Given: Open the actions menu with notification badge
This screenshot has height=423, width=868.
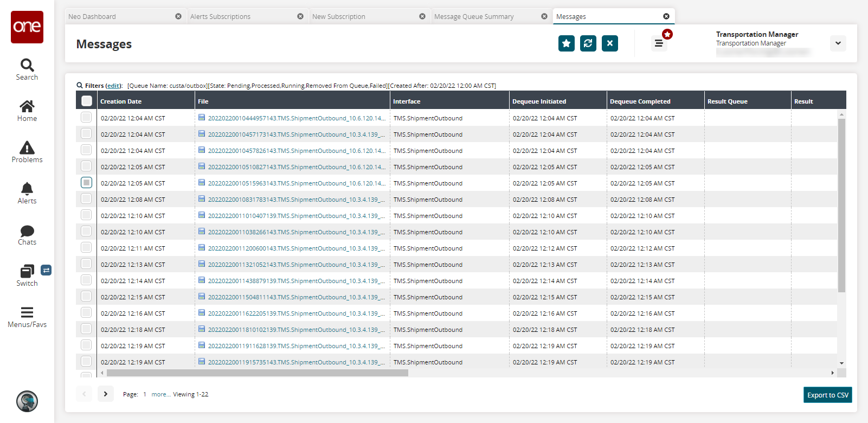Looking at the screenshot, I should tap(659, 43).
